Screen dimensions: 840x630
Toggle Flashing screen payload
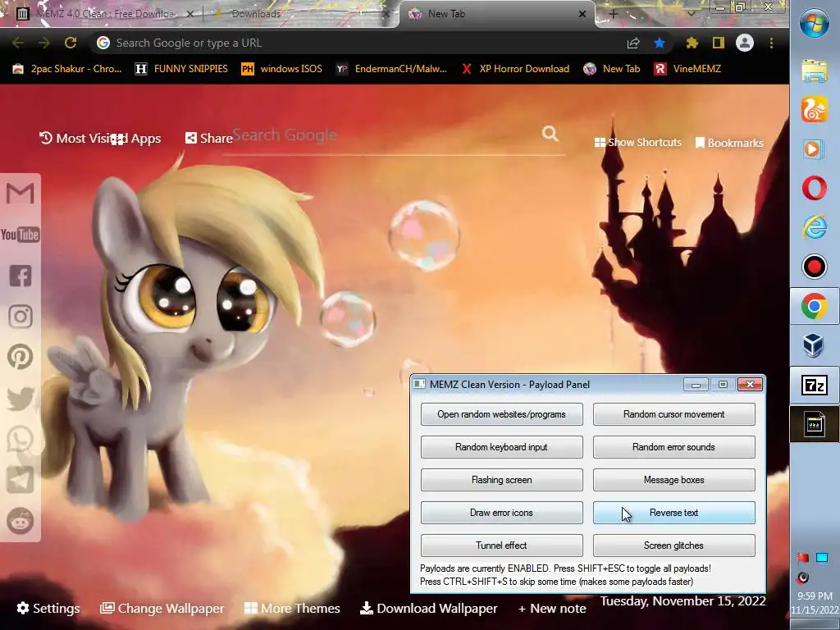(501, 480)
